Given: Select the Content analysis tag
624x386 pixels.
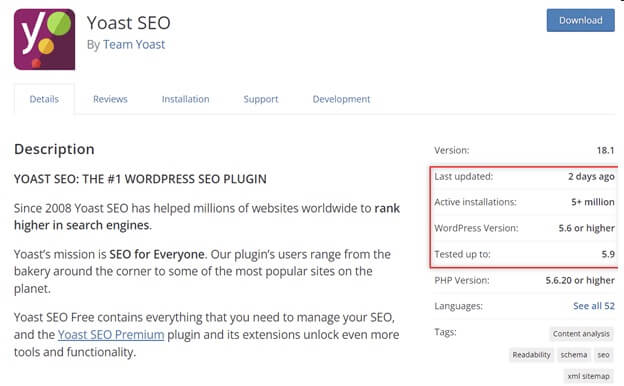Looking at the screenshot, I should coord(581,333).
